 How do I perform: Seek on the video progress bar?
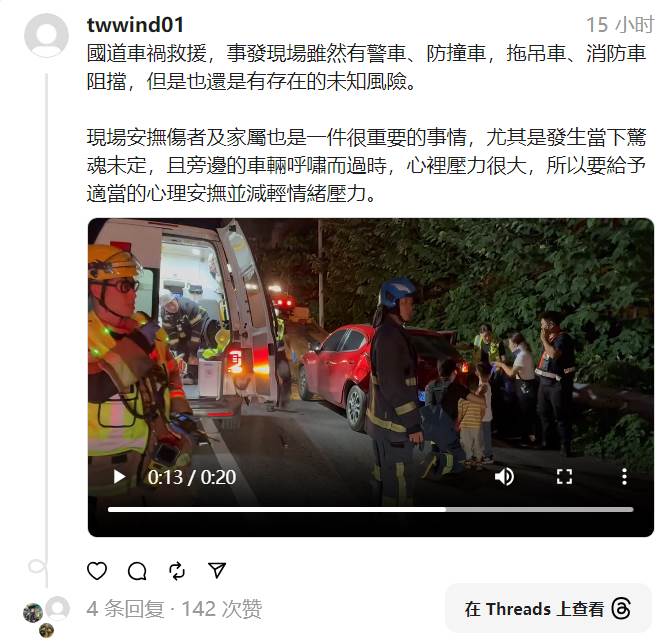tap(370, 509)
